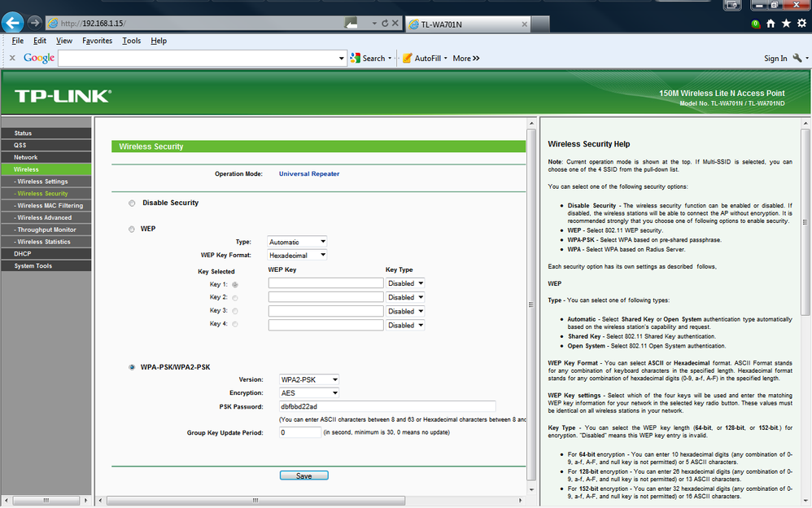Open the Tools menu
Screen dimensions: 812x508
point(132,41)
